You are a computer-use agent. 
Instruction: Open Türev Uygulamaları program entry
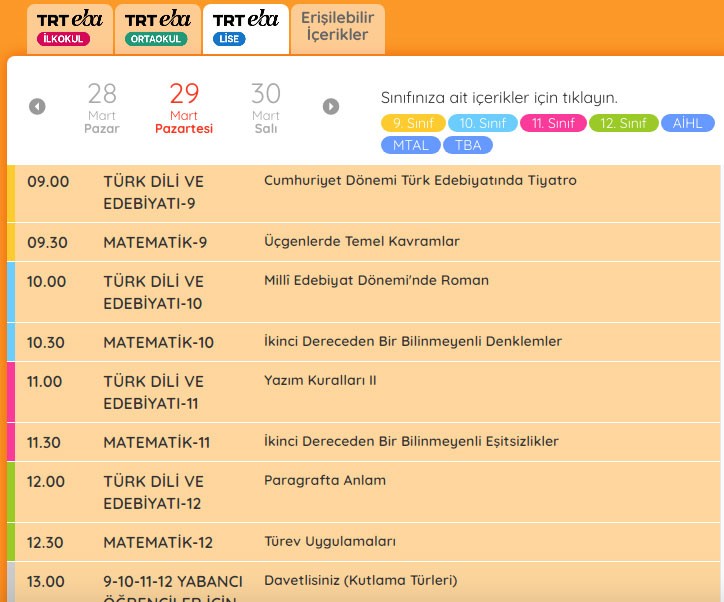(330, 542)
